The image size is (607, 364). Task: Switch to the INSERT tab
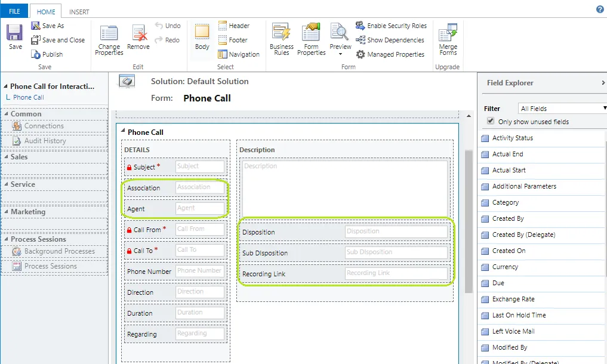79,11
